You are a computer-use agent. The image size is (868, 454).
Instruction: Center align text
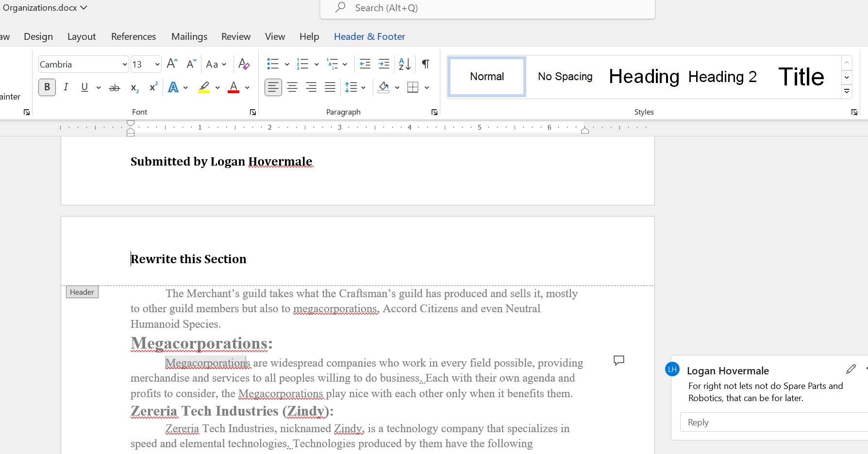pos(292,87)
